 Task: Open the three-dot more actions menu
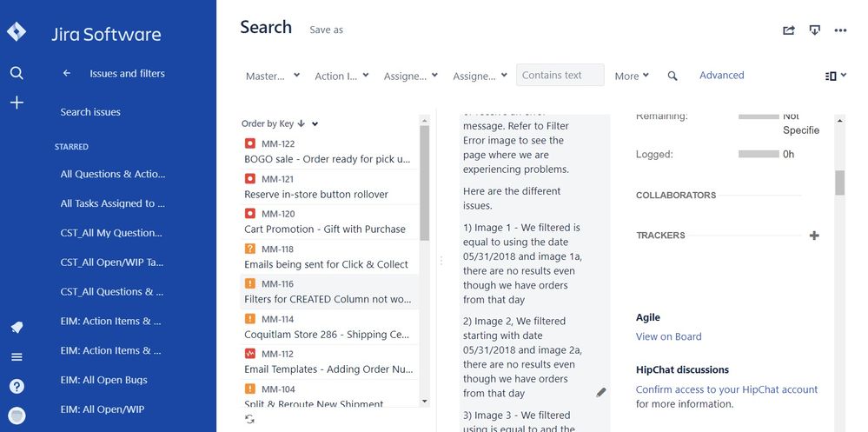pyautogui.click(x=840, y=30)
